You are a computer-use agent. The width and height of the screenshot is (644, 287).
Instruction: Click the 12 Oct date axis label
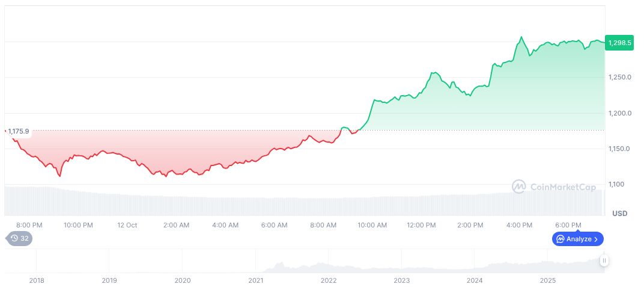(x=127, y=225)
